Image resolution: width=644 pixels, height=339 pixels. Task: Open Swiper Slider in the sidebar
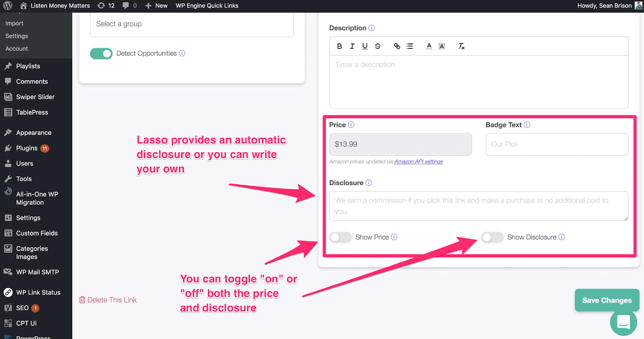pyautogui.click(x=36, y=97)
